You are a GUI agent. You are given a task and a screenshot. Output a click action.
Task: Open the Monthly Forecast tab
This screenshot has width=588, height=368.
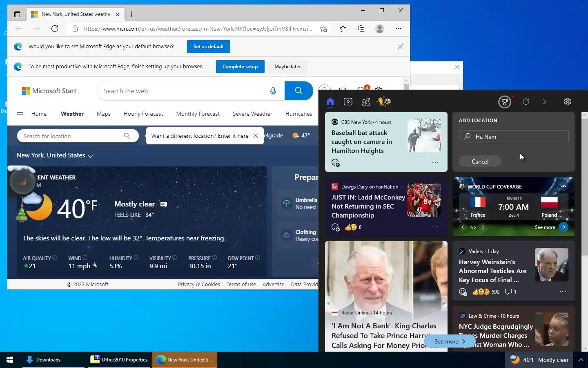coord(198,114)
